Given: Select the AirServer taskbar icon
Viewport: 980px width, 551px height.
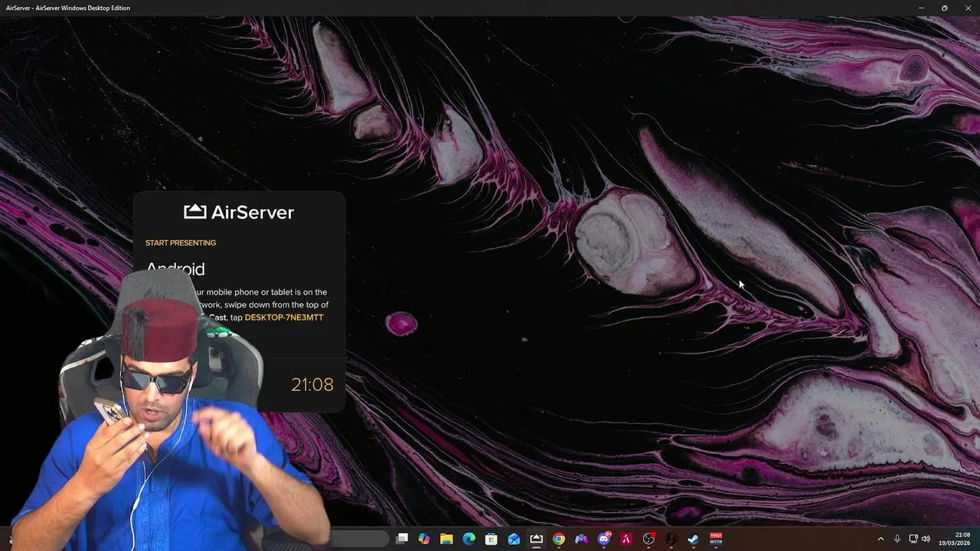Looking at the screenshot, I should click(536, 539).
